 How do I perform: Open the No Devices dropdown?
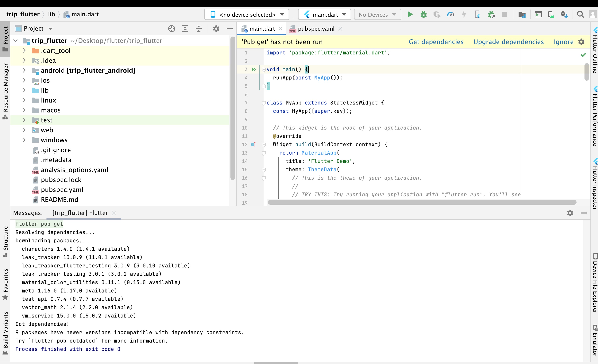click(377, 15)
